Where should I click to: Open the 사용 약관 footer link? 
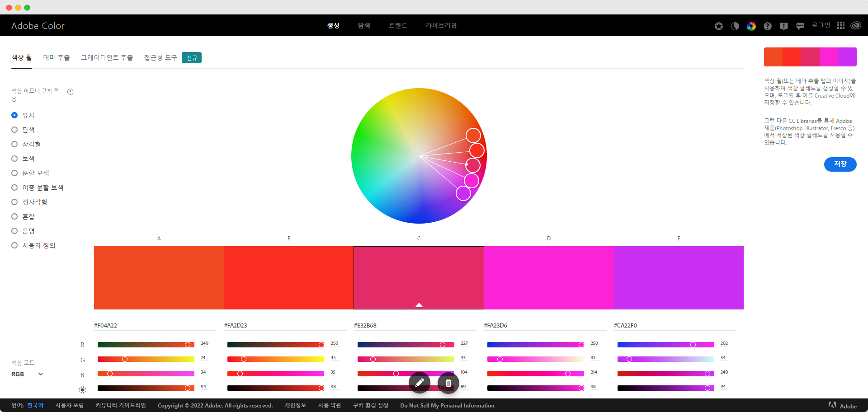coord(330,406)
